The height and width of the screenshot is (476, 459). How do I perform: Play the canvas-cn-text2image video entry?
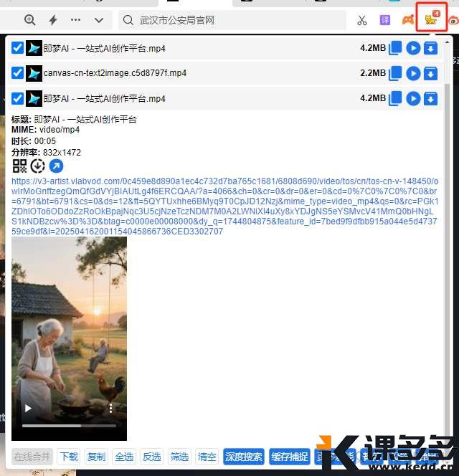pyautogui.click(x=413, y=73)
